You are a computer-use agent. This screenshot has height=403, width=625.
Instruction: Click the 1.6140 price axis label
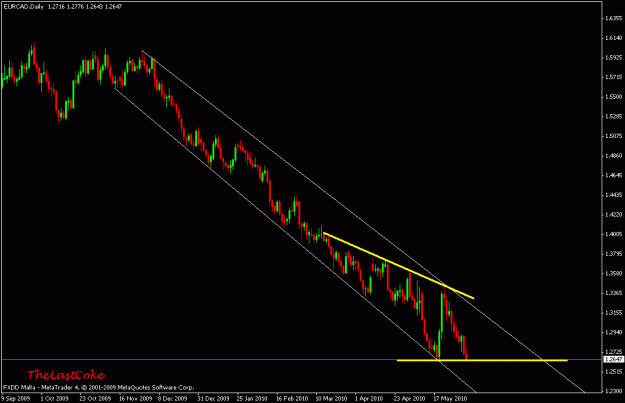click(613, 38)
